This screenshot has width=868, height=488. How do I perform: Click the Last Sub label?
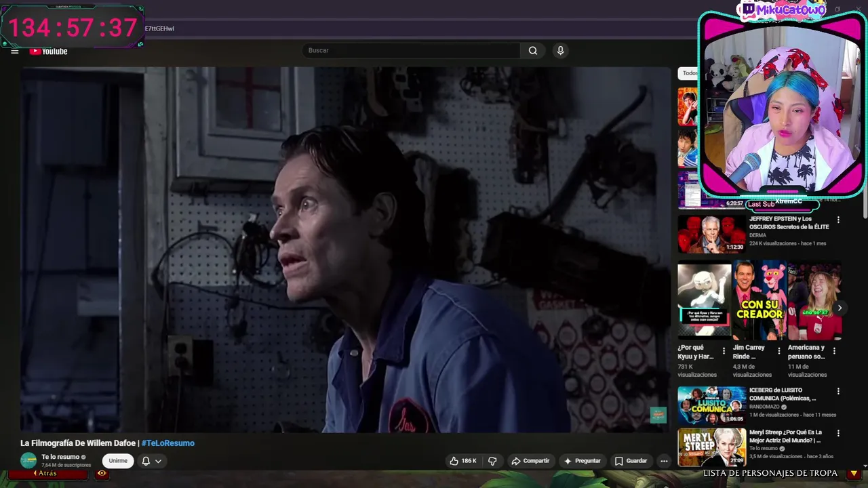(761, 204)
